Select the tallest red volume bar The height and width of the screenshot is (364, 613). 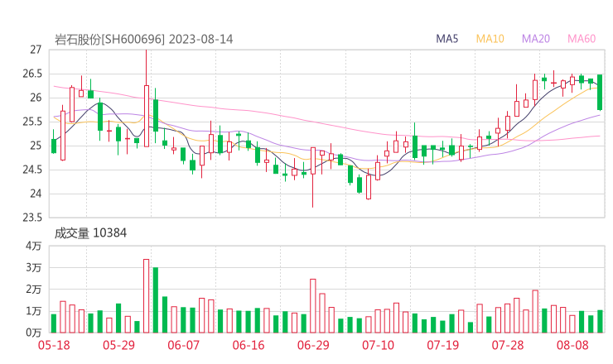pyautogui.click(x=147, y=296)
